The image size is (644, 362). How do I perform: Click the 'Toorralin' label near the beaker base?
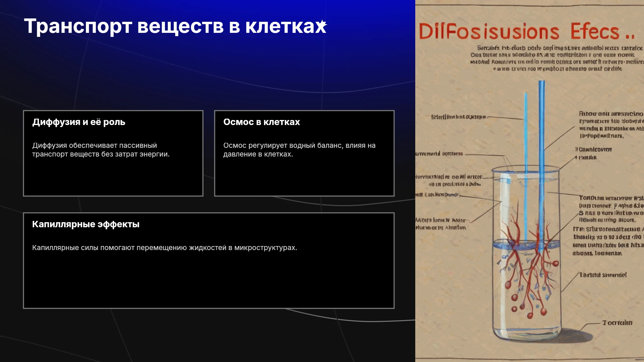coord(617,323)
